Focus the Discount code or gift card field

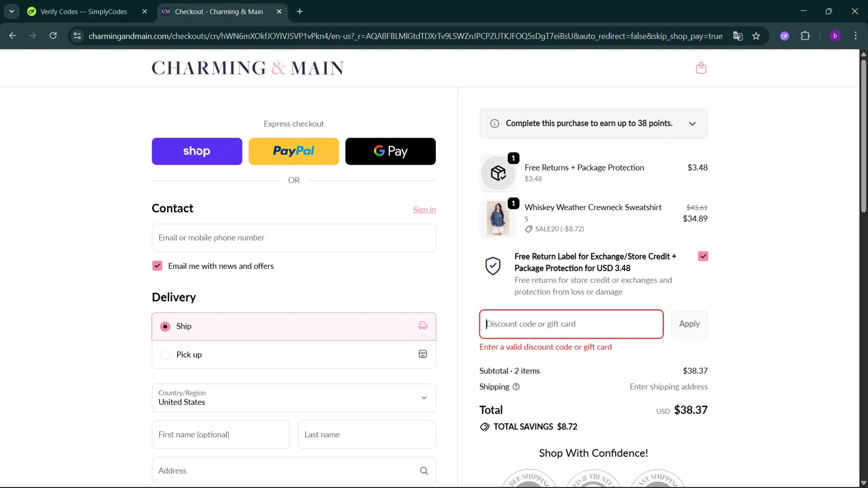coord(571,324)
